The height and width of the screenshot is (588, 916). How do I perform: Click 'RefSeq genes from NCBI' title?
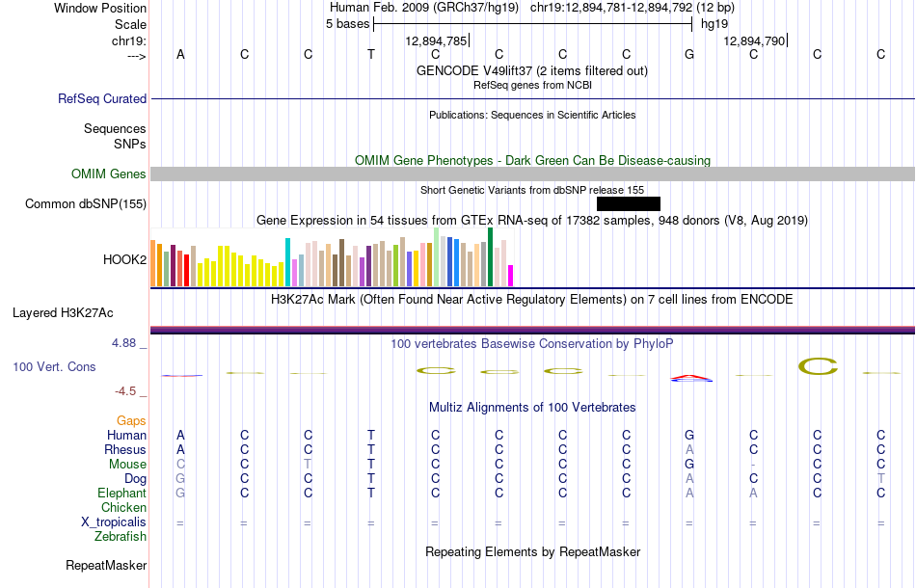click(532, 85)
